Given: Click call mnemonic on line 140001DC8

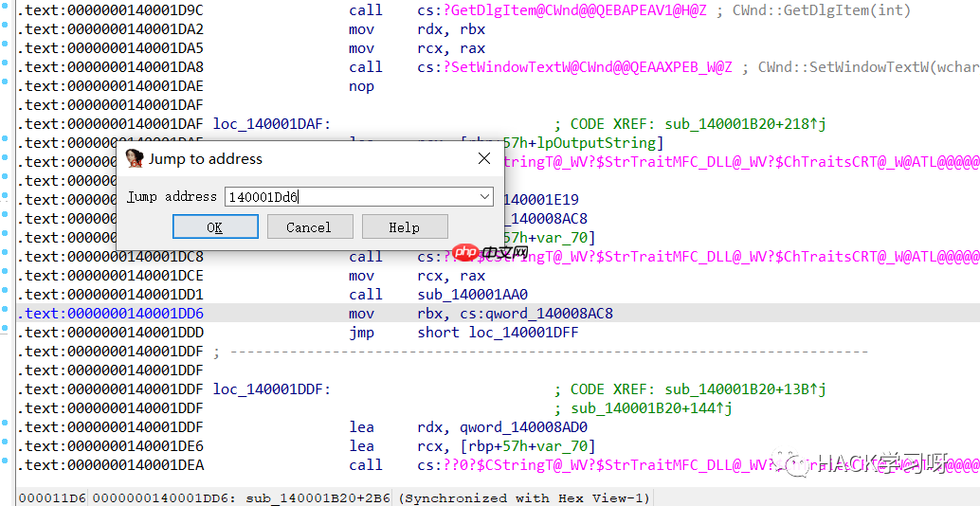Looking at the screenshot, I should [x=366, y=256].
